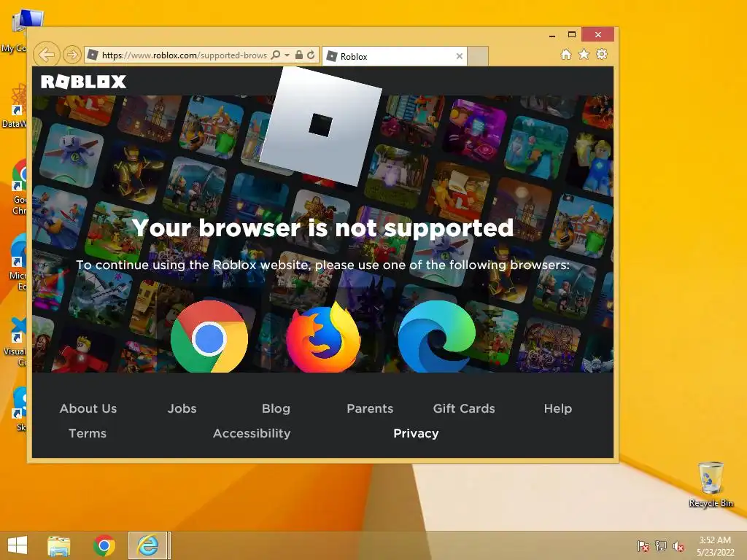
Task: Click the large silver Roblox tilt logo
Action: click(321, 125)
